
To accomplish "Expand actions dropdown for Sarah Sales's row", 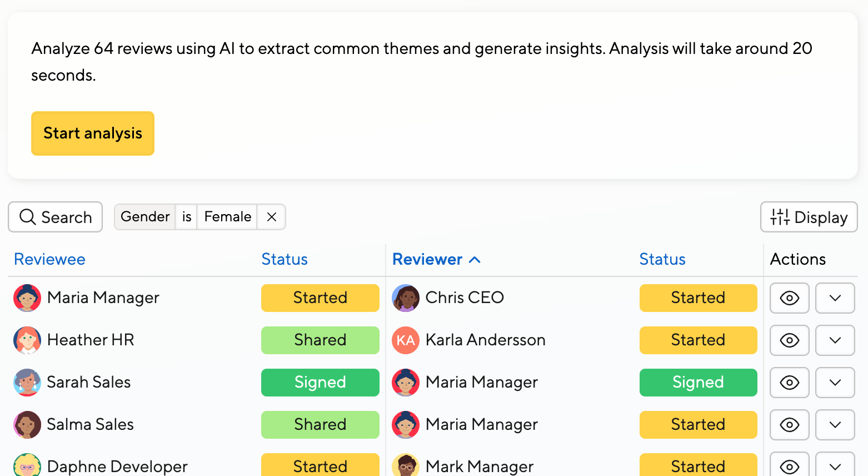I will [x=835, y=383].
